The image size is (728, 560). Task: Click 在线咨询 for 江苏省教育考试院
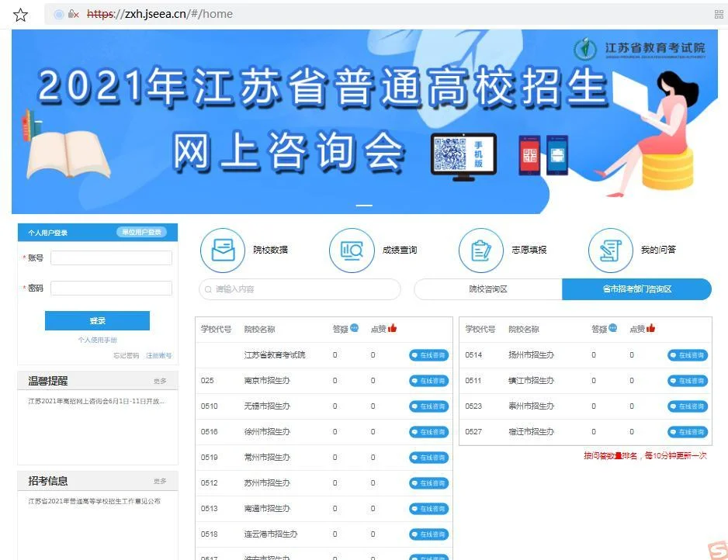(x=428, y=355)
